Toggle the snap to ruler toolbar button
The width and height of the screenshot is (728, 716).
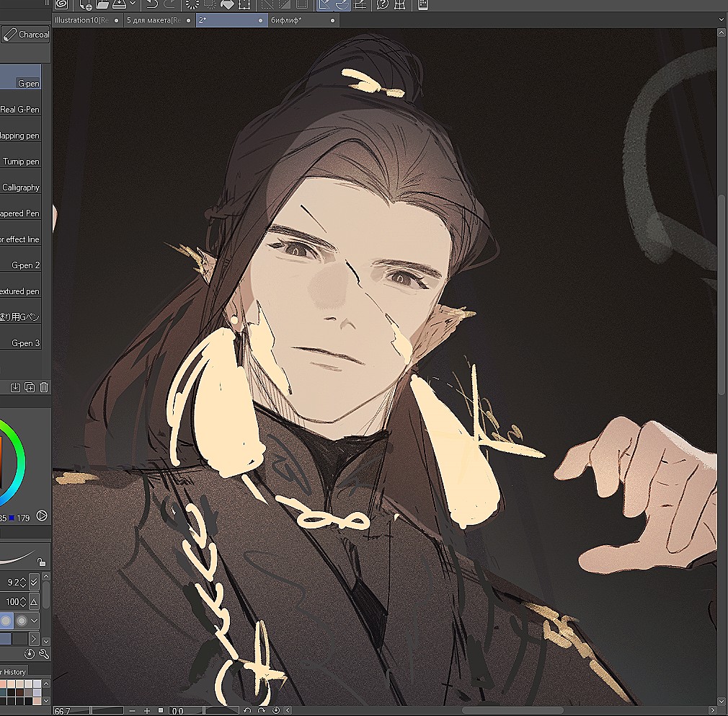pyautogui.click(x=325, y=4)
